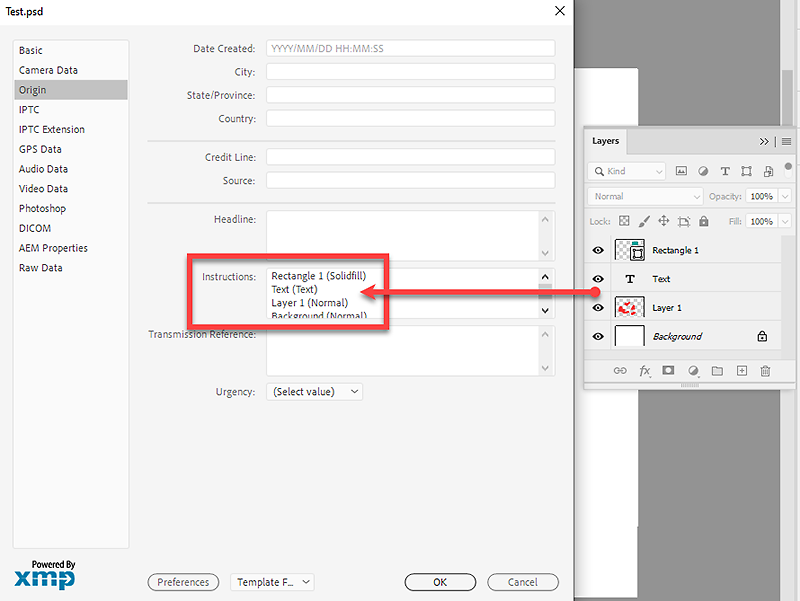Delete layer with trash icon
This screenshot has height=601, width=800.
765,371
